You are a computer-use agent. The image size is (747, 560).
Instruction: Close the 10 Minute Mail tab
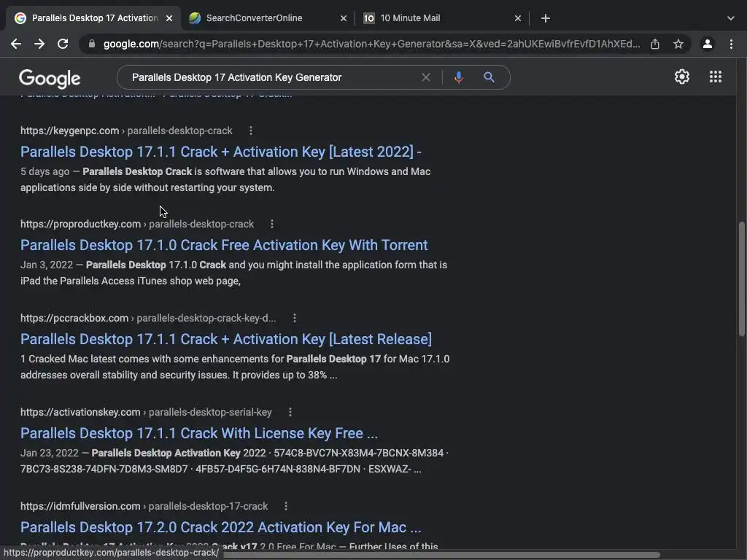[518, 18]
